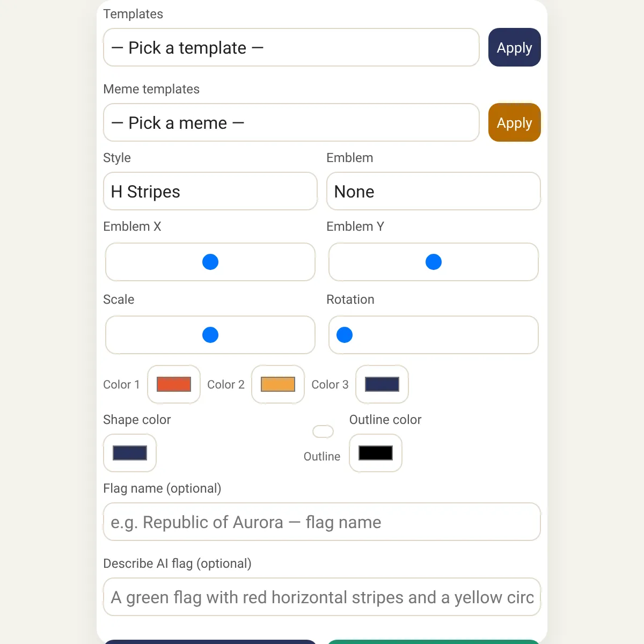Open the black Outline color swatch

click(x=376, y=453)
